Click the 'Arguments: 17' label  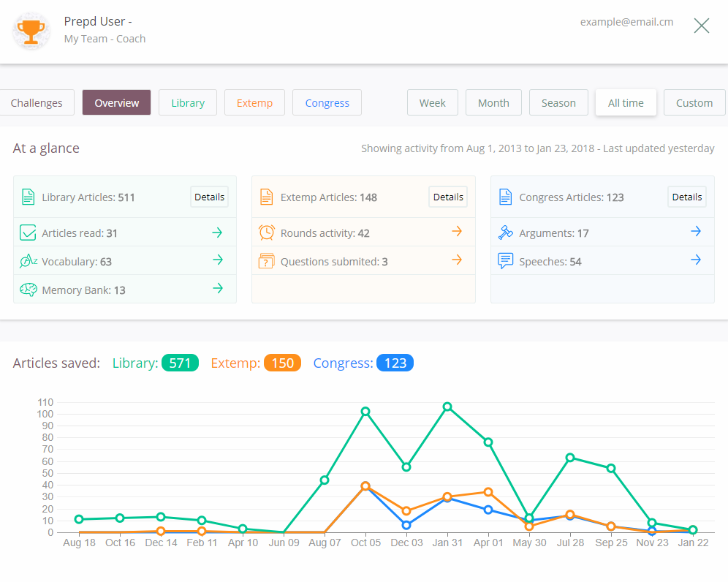pyautogui.click(x=554, y=233)
